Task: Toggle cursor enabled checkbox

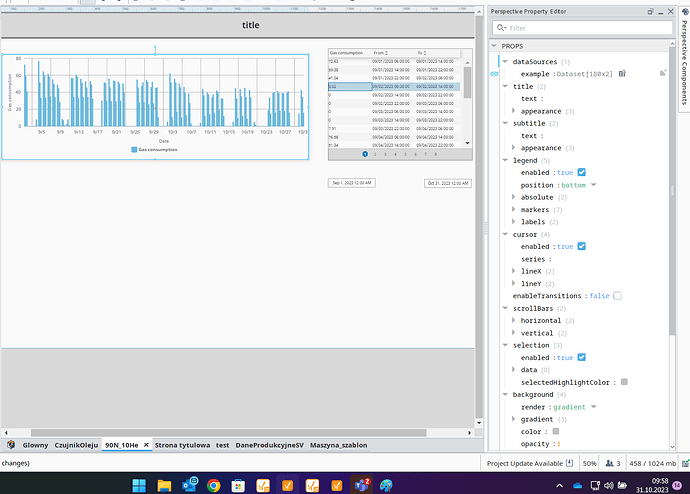Action: [x=581, y=246]
